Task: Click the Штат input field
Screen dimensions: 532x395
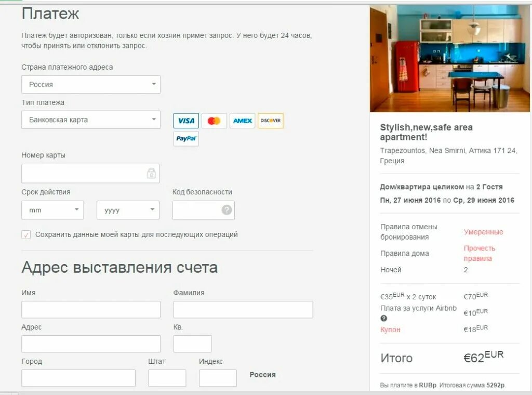Action: click(x=167, y=378)
